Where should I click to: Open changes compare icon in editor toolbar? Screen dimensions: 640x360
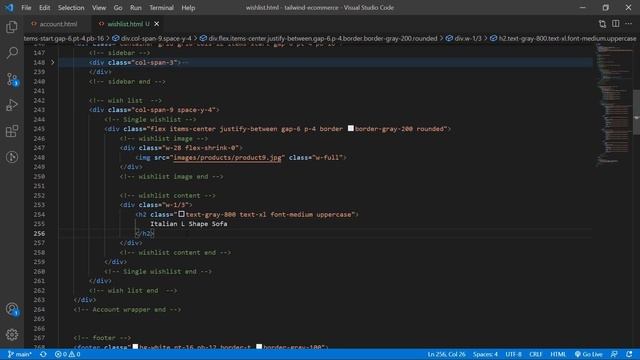pyautogui.click(x=602, y=24)
